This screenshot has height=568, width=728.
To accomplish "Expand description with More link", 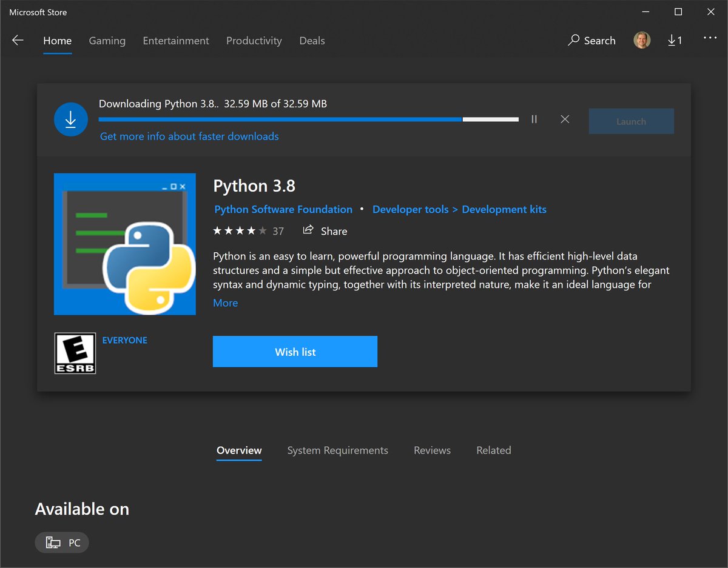I will pyautogui.click(x=226, y=303).
